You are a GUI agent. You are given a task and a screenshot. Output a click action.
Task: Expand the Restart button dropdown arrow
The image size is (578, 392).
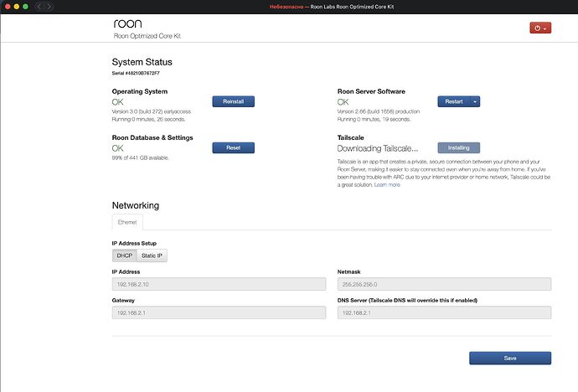(x=475, y=101)
